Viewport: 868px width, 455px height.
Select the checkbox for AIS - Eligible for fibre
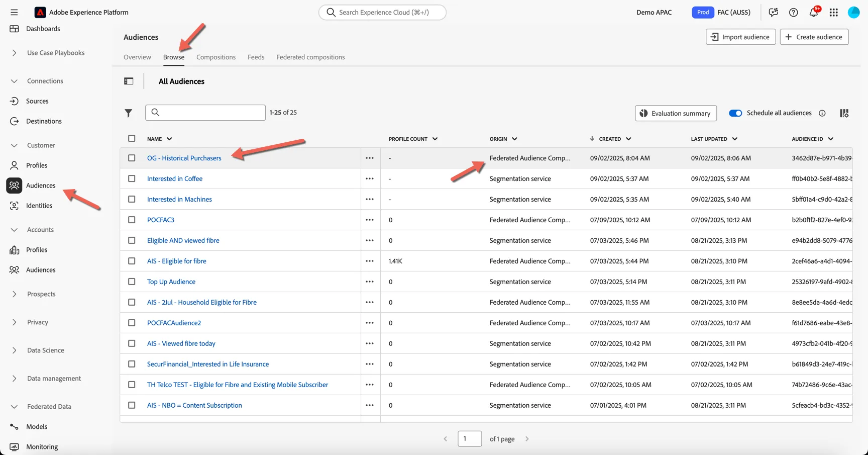pyautogui.click(x=132, y=261)
